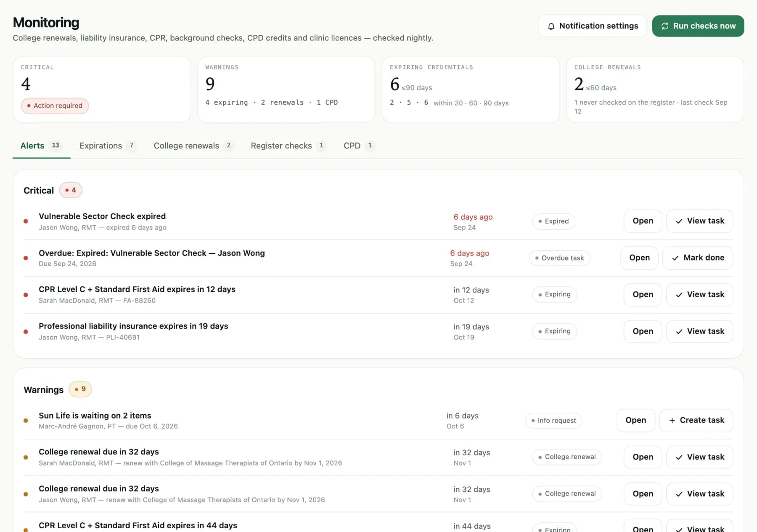Click the Expiring pill on the 12 days row
This screenshot has width=757, height=532.
tap(554, 295)
